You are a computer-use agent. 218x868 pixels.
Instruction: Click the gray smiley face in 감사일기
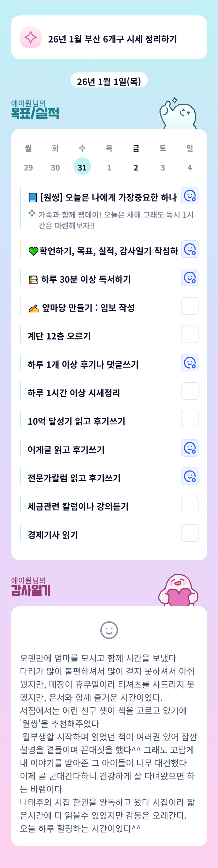109,630
